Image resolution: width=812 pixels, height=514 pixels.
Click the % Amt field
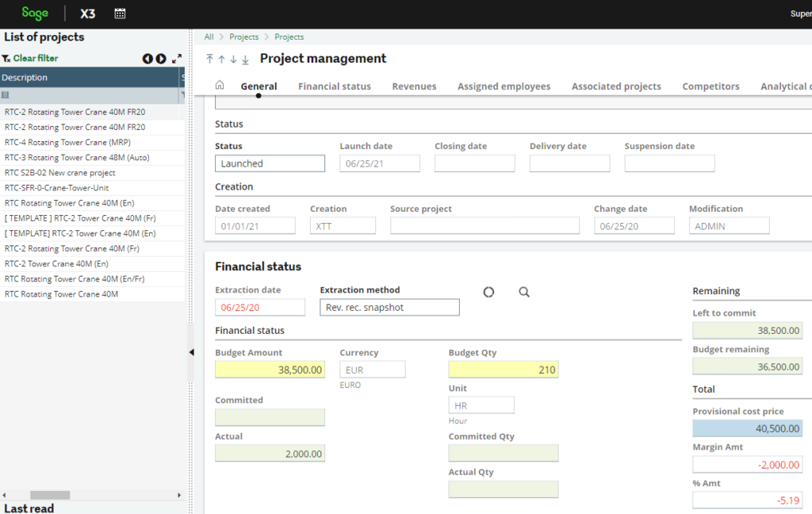[748, 500]
